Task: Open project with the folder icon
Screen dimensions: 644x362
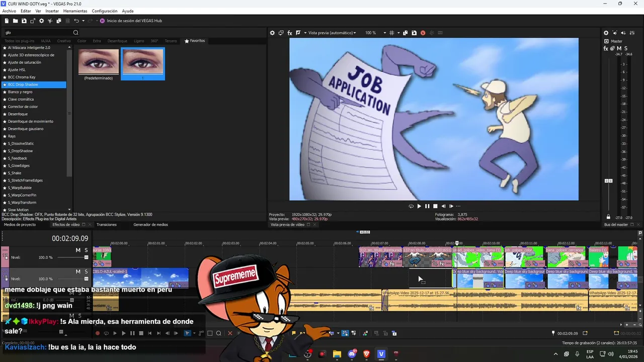Action: (x=15, y=21)
